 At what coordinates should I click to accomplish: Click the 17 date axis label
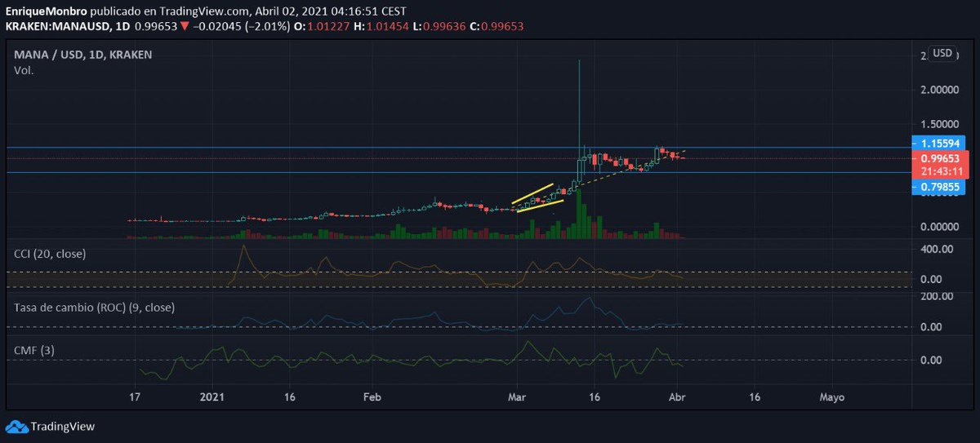(135, 397)
